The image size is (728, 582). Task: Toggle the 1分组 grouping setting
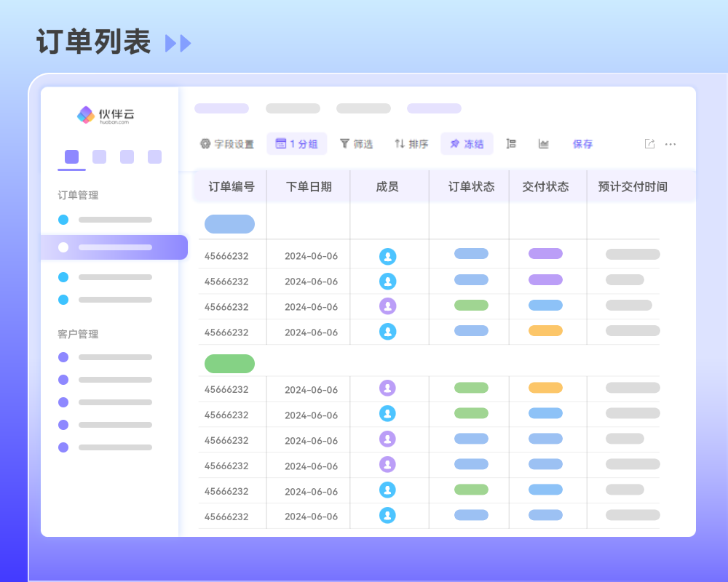296,143
